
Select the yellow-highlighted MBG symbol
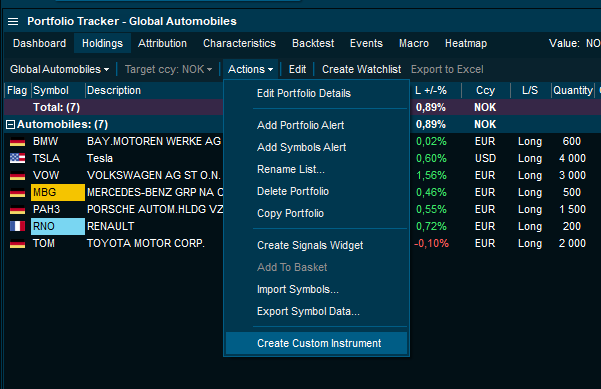[x=58, y=192]
